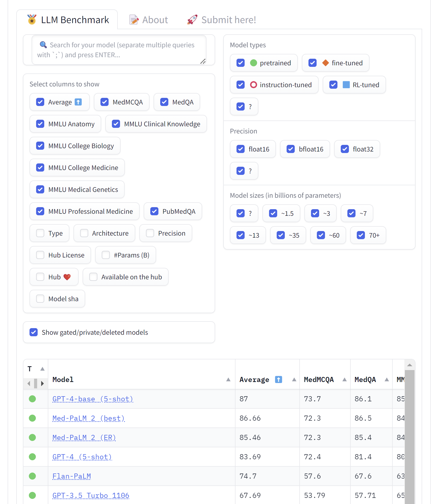The height and width of the screenshot is (504, 444).
Task: Switch to the About tab
Action: pyautogui.click(x=149, y=20)
